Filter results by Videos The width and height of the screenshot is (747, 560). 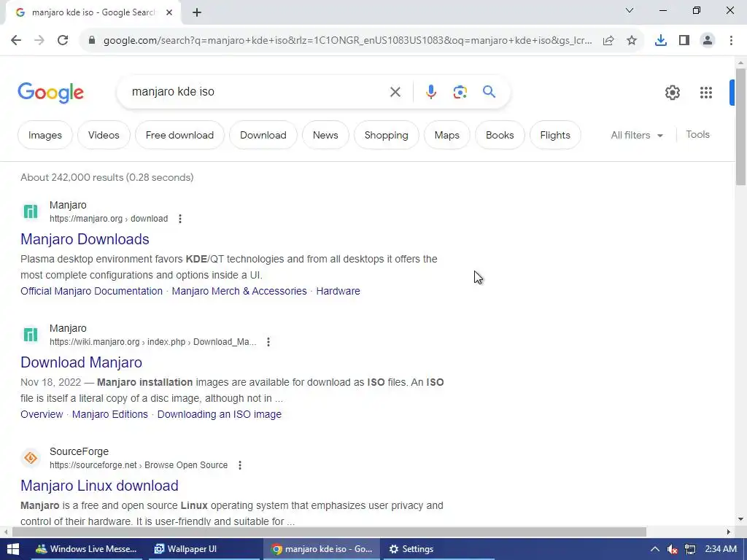(104, 135)
